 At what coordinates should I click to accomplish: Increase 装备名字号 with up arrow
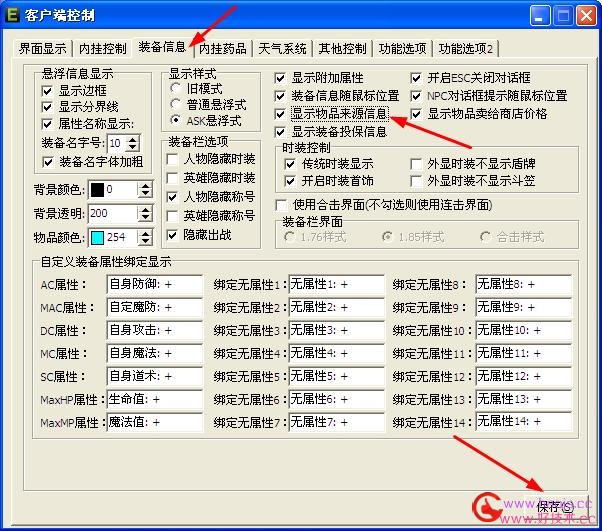(x=132, y=140)
